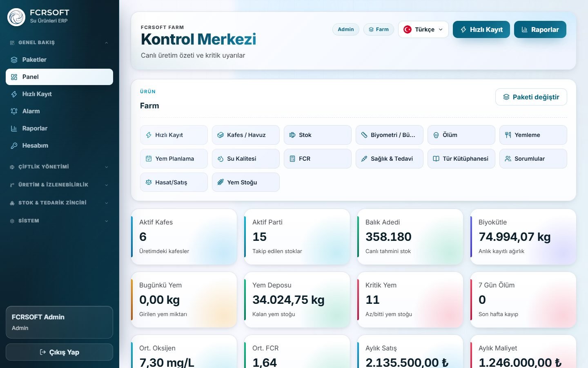Click the scale icon on Hasat/Satış

click(149, 182)
